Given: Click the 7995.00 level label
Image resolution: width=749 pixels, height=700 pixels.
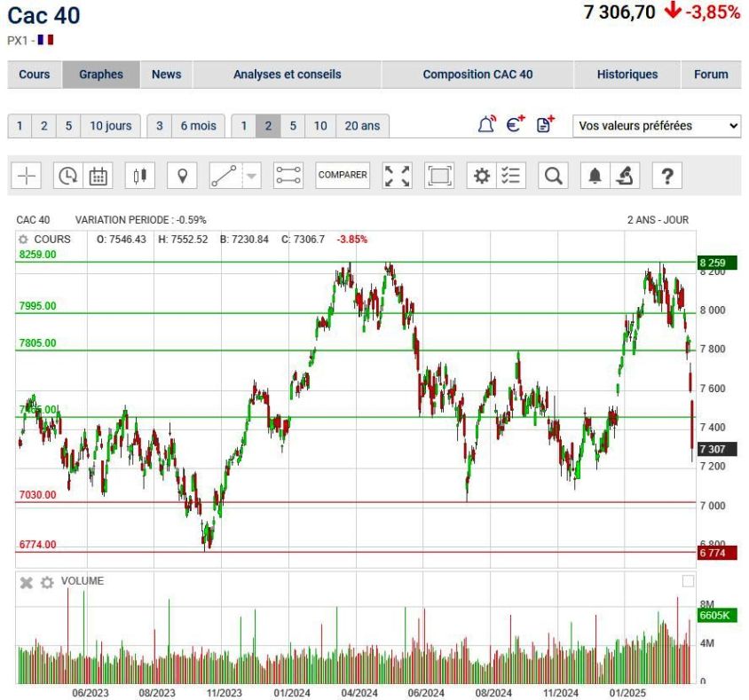Looking at the screenshot, I should click(38, 305).
